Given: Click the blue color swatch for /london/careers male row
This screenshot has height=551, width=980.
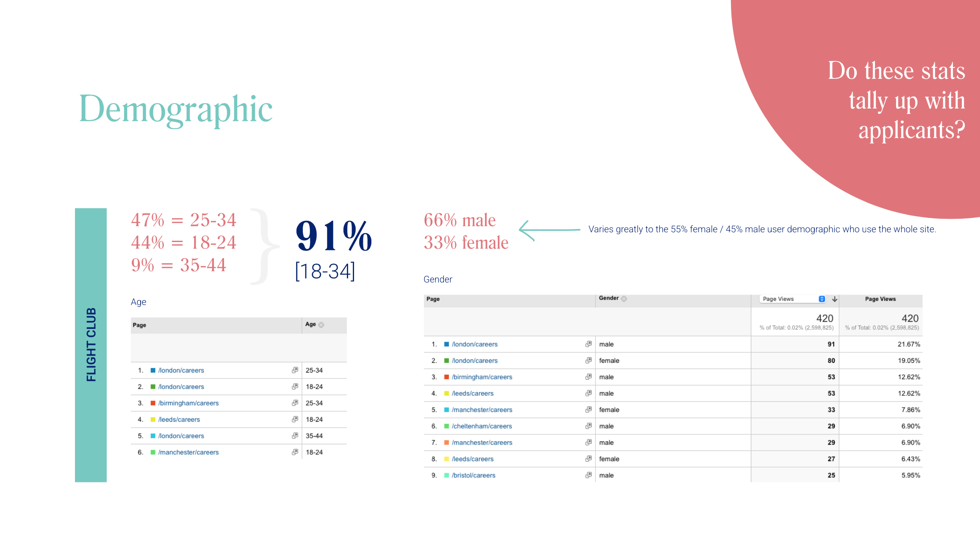Looking at the screenshot, I should pyautogui.click(x=446, y=344).
